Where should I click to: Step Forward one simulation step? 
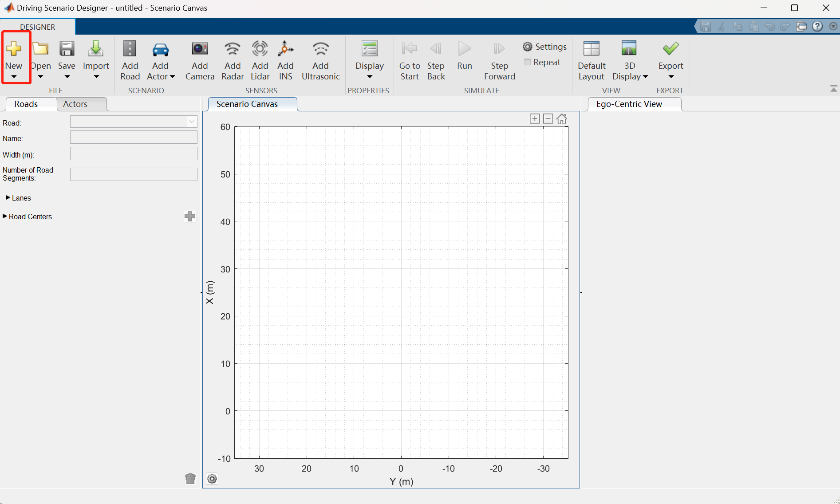tap(500, 60)
